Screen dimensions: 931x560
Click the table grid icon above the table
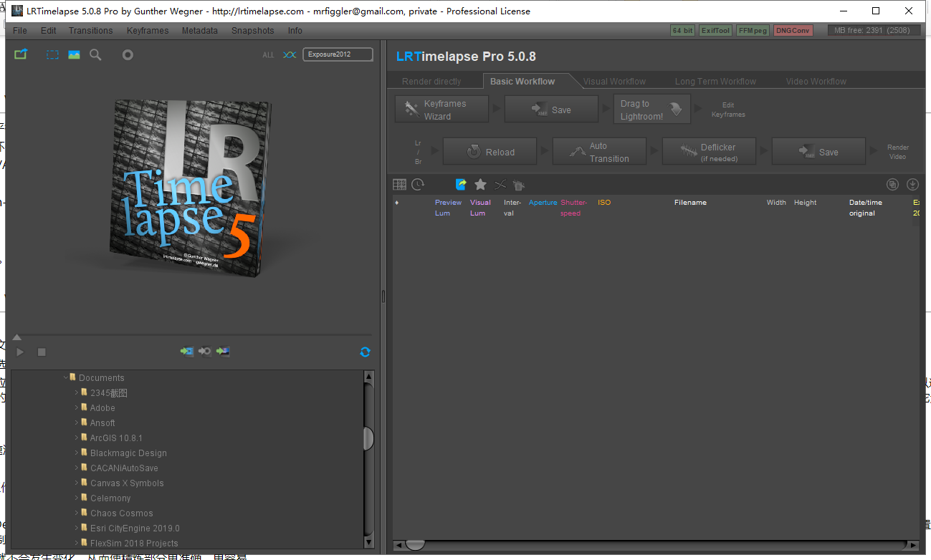pos(399,185)
